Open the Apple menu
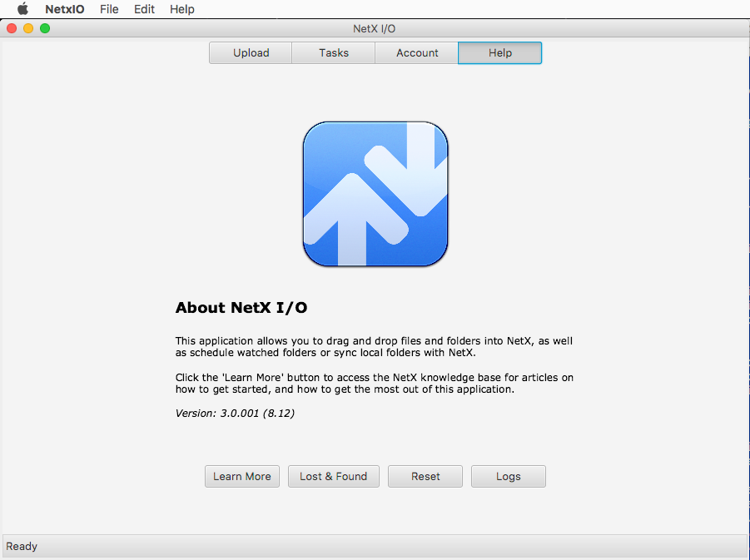 (22, 9)
